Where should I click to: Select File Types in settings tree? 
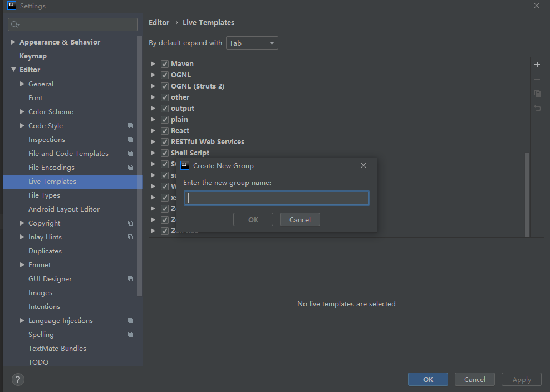(44, 195)
